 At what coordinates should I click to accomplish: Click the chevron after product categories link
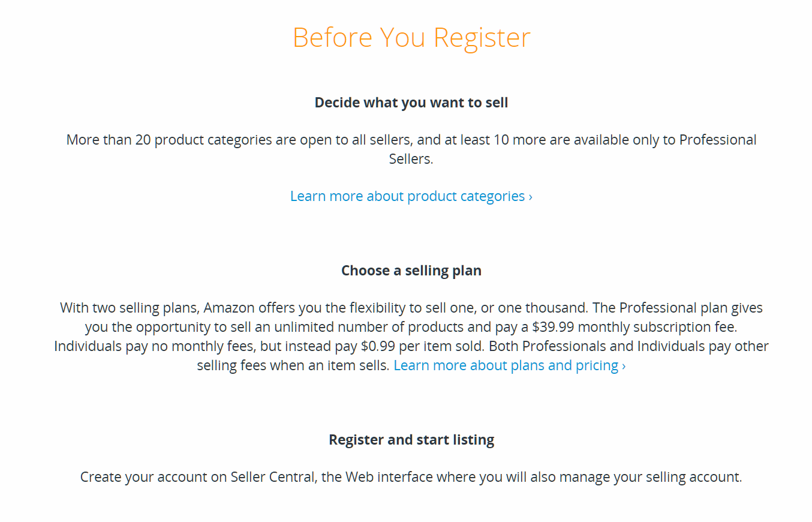pos(530,197)
